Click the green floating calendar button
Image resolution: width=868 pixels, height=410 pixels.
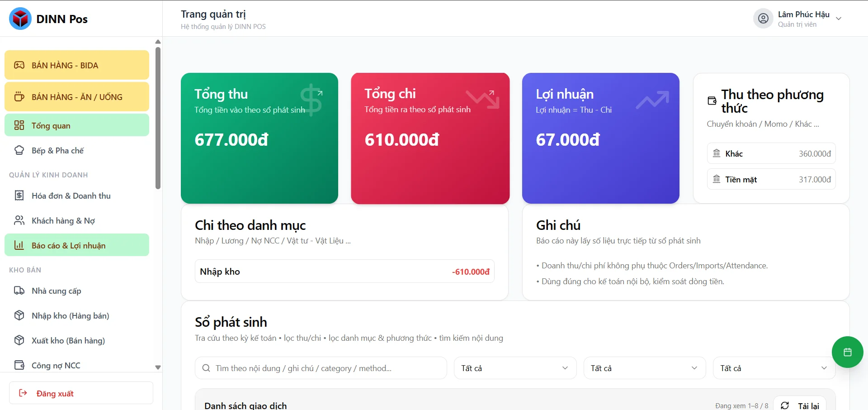click(x=847, y=352)
